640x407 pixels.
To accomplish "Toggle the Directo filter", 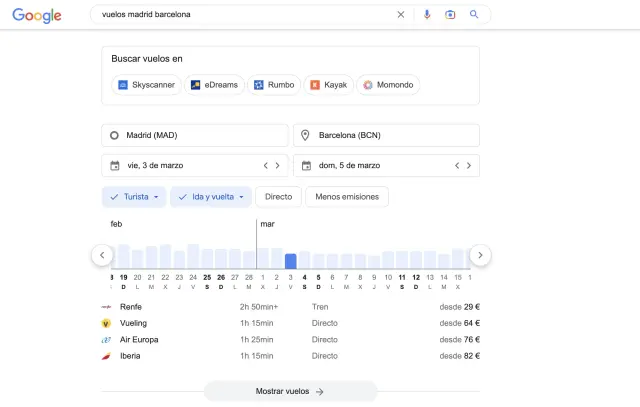I will 278,197.
